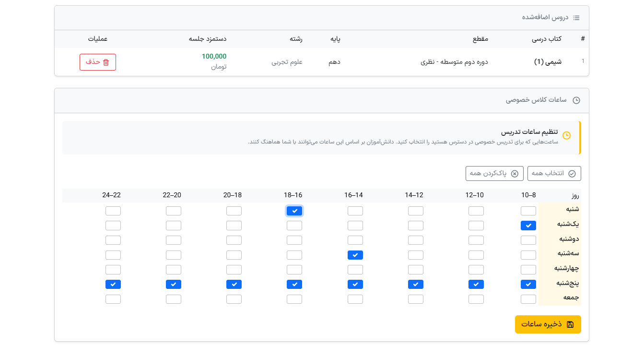Click the رشته column header
The image size is (644, 346).
[296, 39]
